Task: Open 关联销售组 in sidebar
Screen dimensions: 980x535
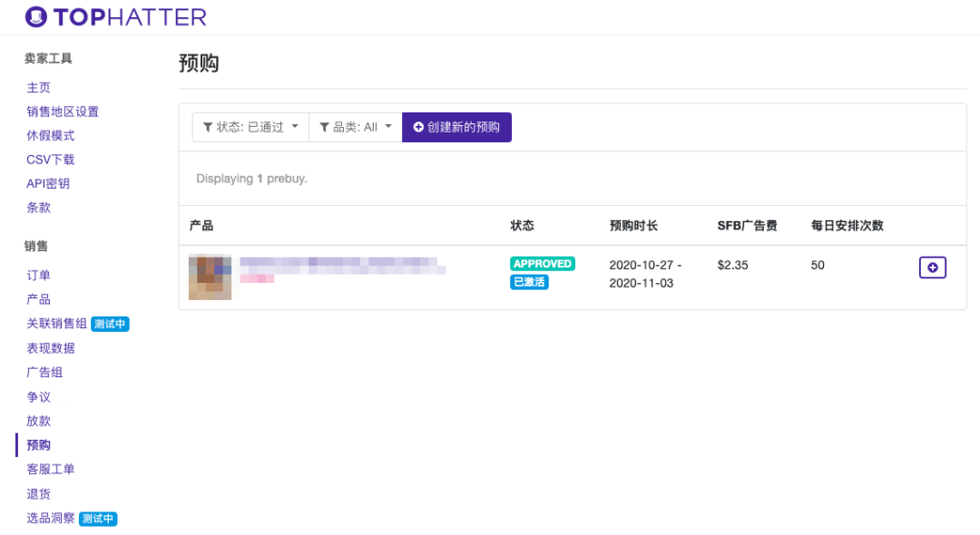Action: 56,324
